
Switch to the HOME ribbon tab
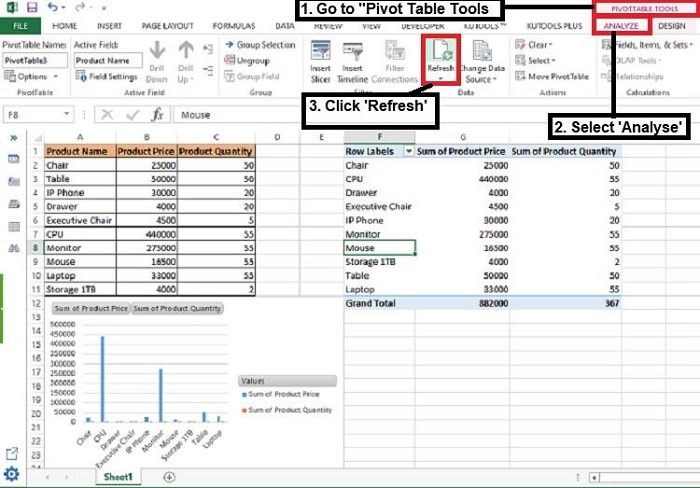(x=64, y=26)
